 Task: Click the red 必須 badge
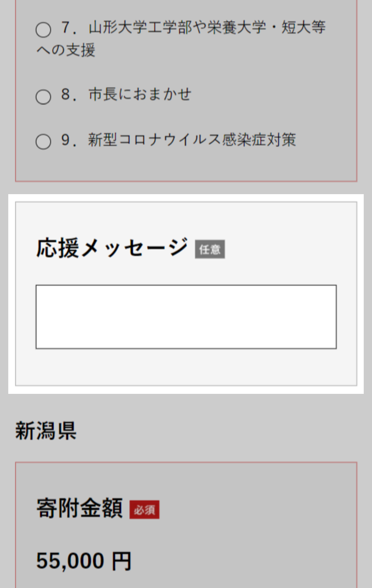[x=144, y=510]
